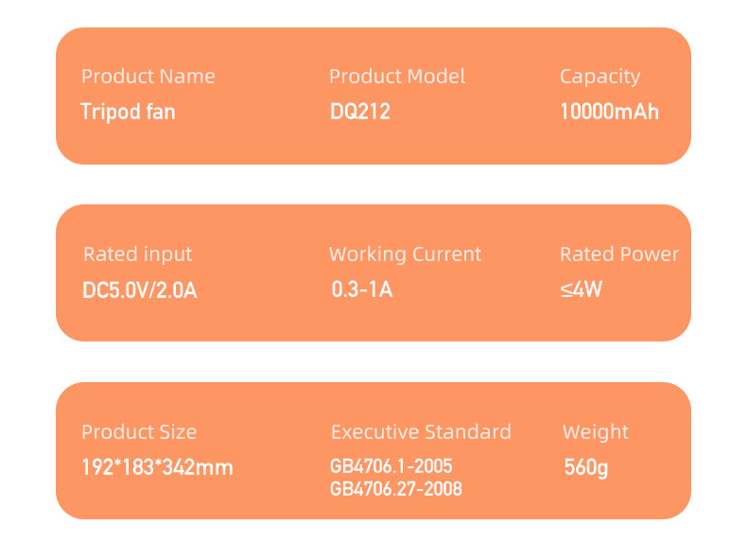This screenshot has width=747, height=560.
Task: Select the GB4706.1-2005 standard text
Action: tap(391, 466)
